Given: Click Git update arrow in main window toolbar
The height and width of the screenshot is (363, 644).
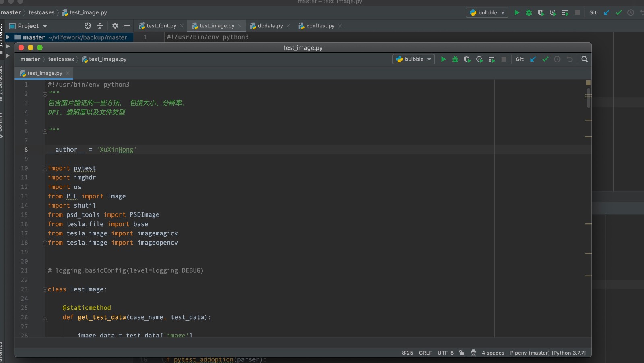Looking at the screenshot, I should [x=607, y=13].
